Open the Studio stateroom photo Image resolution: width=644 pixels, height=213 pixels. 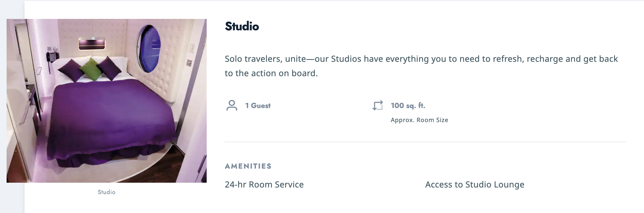click(107, 101)
